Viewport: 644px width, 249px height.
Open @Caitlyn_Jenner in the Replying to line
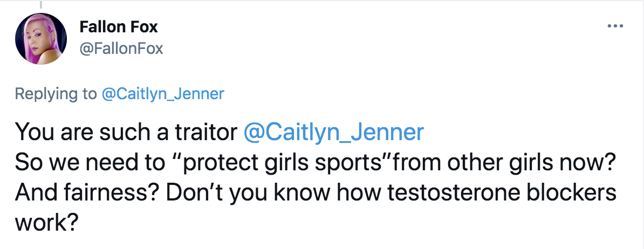(162, 94)
